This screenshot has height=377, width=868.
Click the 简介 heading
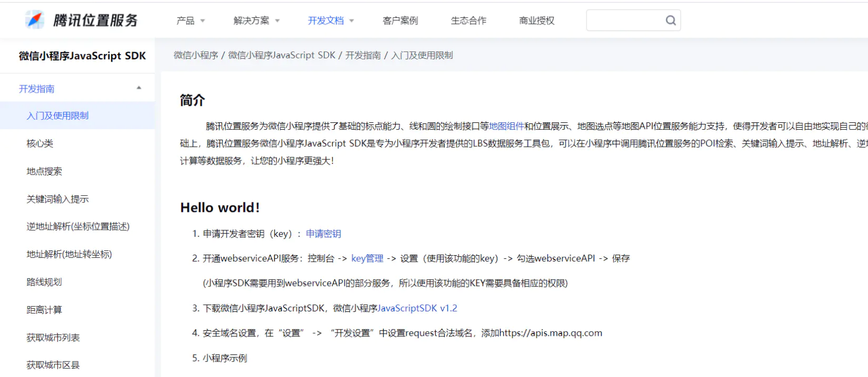[192, 100]
